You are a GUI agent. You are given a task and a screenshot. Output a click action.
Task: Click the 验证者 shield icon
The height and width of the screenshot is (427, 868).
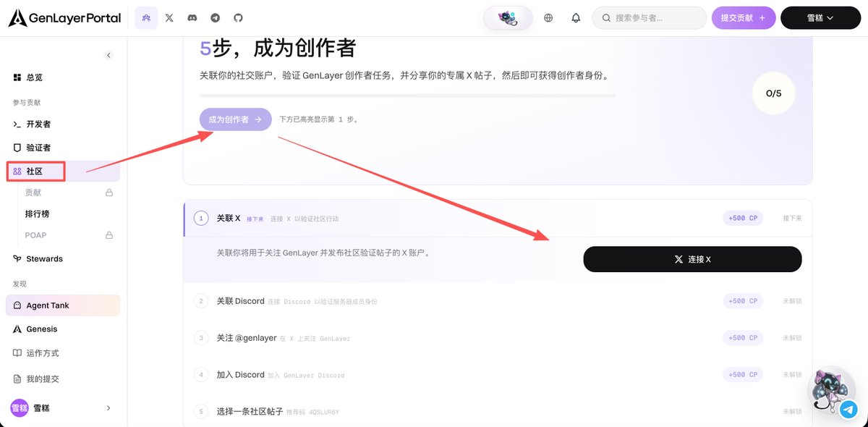[17, 148]
